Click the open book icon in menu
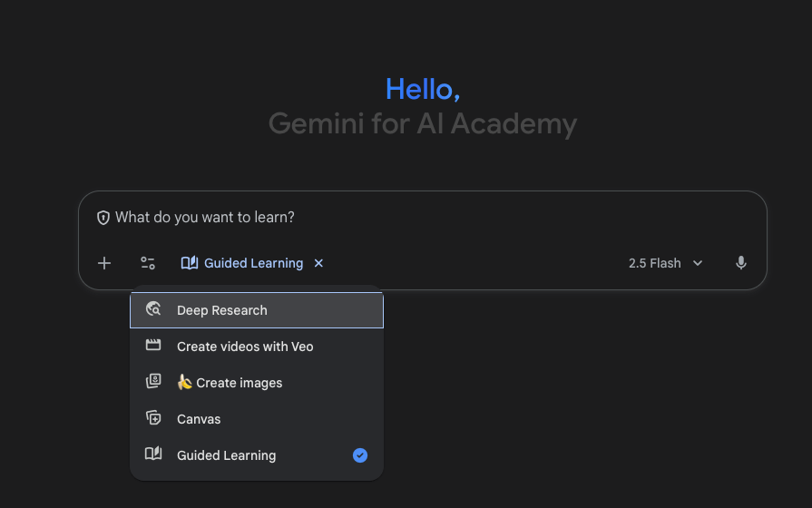Viewport: 812px width, 508px height. point(153,454)
